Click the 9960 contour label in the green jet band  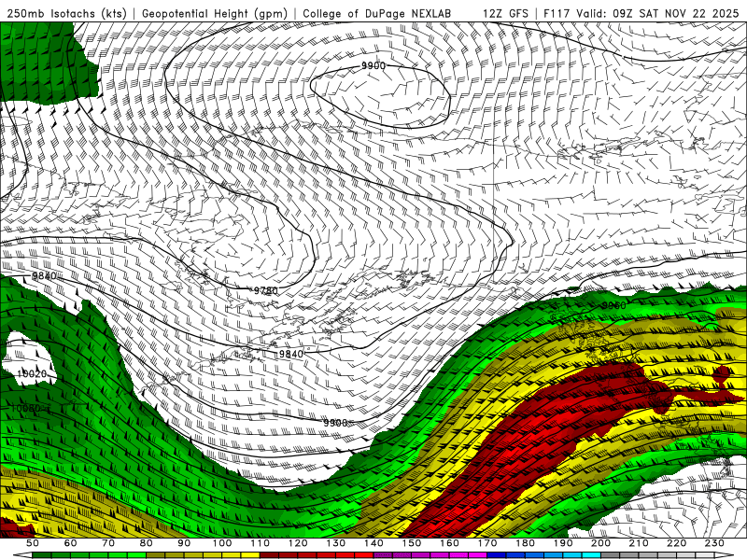613,305
